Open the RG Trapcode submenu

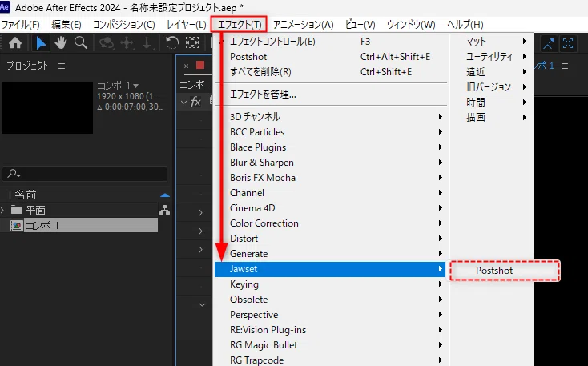(331, 360)
